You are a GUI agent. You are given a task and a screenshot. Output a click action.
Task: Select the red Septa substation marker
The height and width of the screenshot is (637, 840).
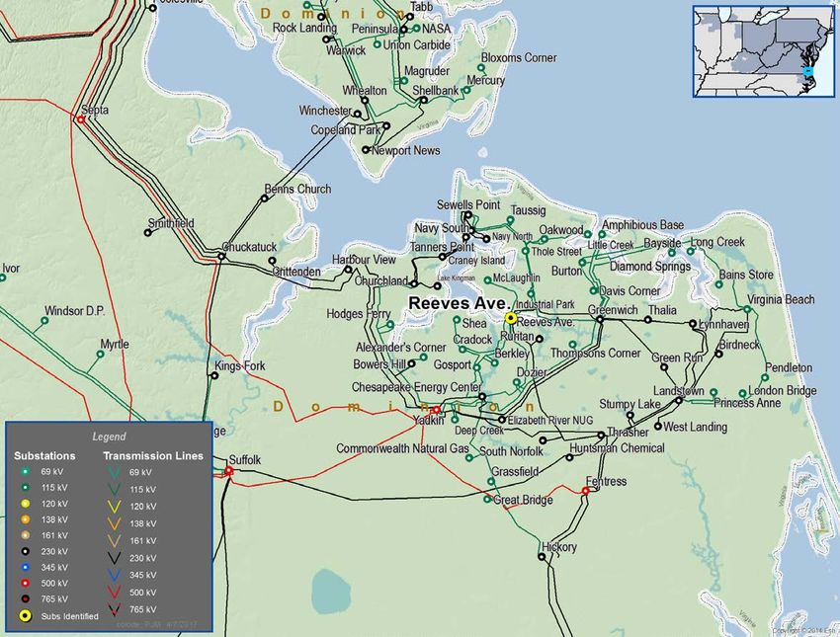coord(81,119)
